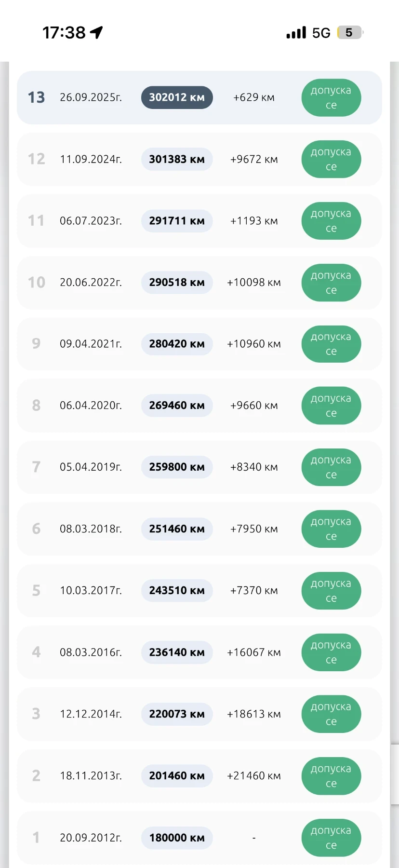Tap the battery indicator showing 5
Screen dimensions: 399x868
pyautogui.click(x=350, y=33)
